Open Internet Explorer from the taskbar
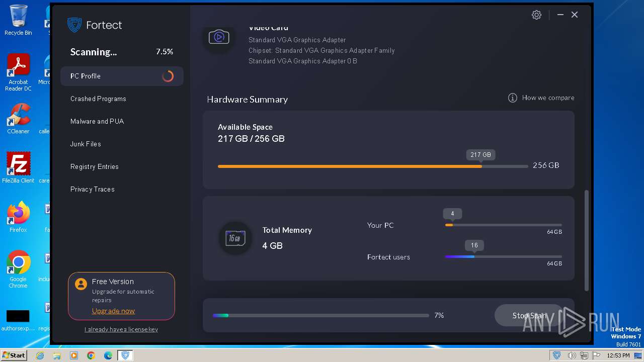This screenshot has height=362, width=644. (x=40, y=355)
